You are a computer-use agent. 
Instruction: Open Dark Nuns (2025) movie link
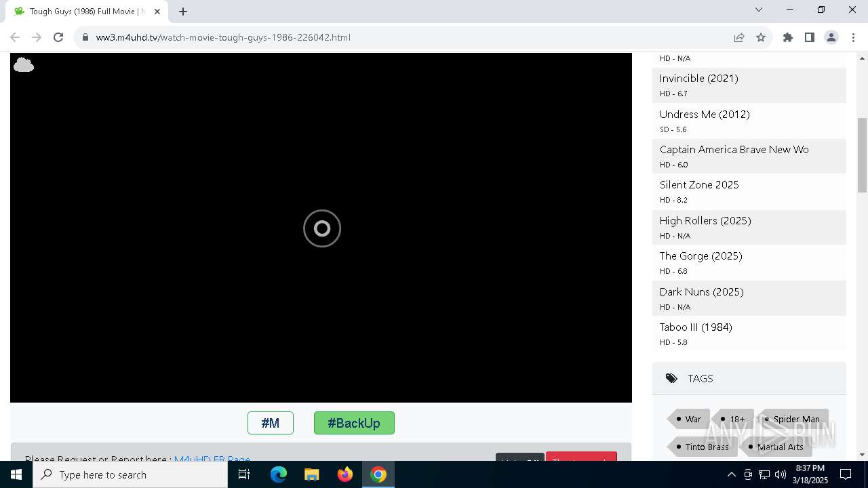702,291
